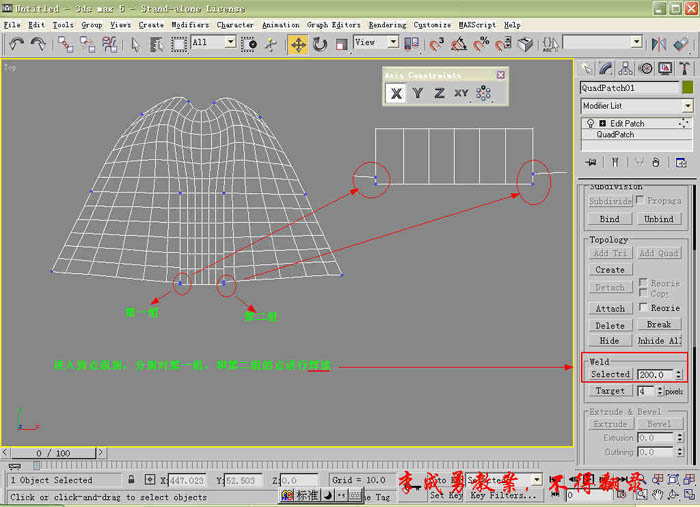The image size is (700, 507).
Task: Click the Redo arrow icon
Action: (x=38, y=44)
